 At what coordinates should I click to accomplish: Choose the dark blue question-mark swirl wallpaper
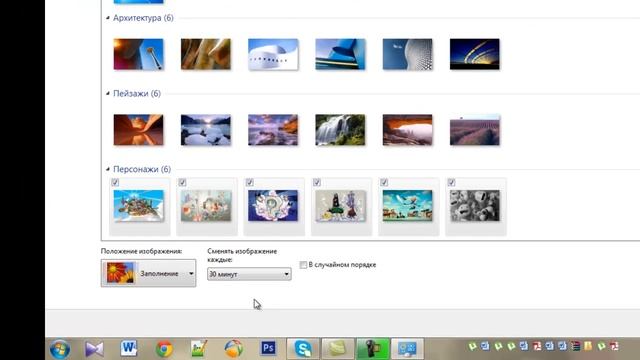click(273, 206)
